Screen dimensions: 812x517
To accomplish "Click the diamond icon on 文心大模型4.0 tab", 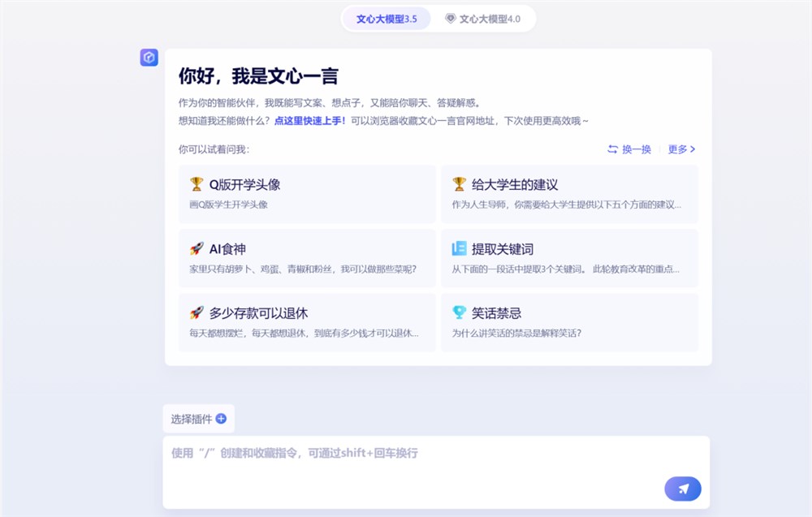I will [x=450, y=18].
